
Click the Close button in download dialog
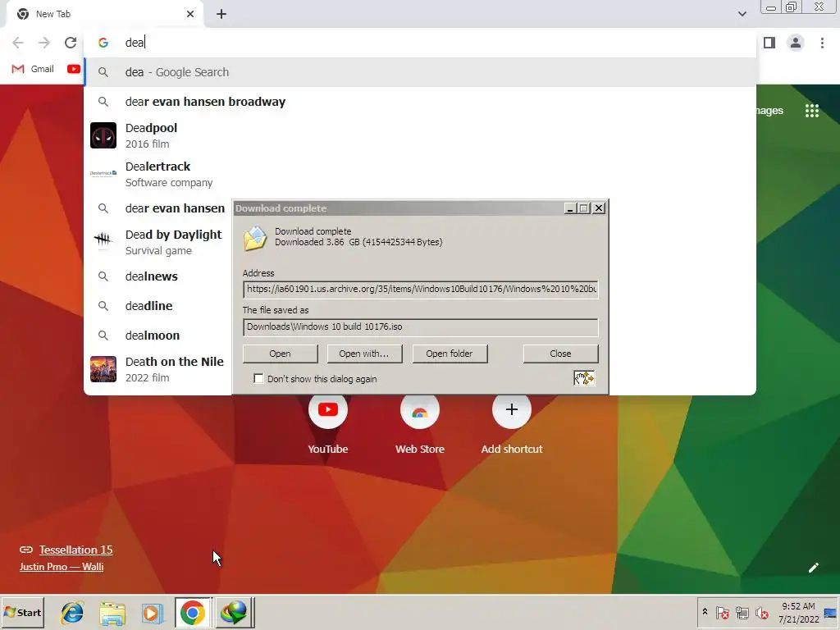tap(560, 354)
